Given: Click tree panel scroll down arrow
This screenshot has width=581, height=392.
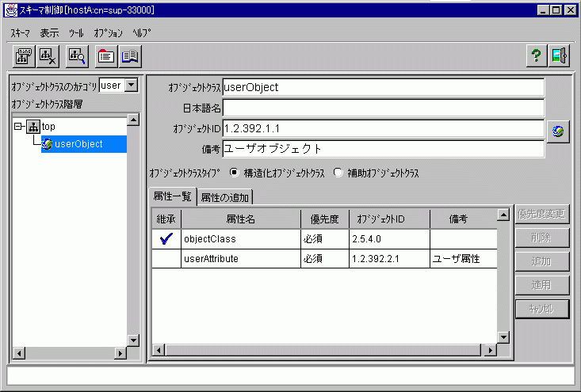Looking at the screenshot, I should click(133, 341).
